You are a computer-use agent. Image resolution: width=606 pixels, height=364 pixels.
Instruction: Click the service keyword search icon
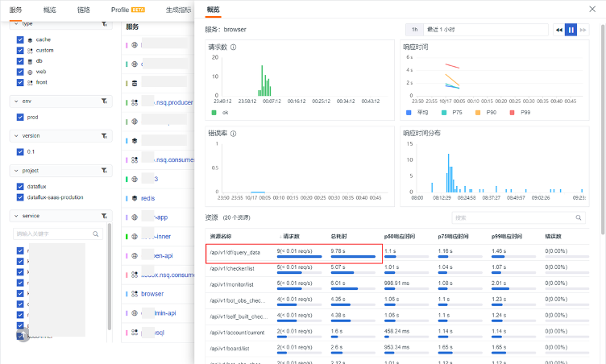click(95, 234)
